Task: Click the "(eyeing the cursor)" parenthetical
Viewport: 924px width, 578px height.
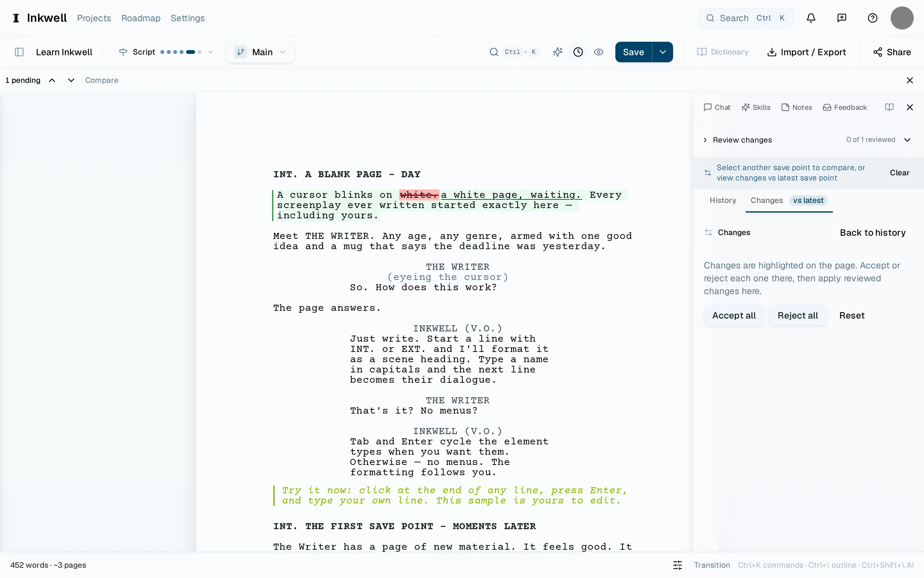Action: (x=448, y=277)
